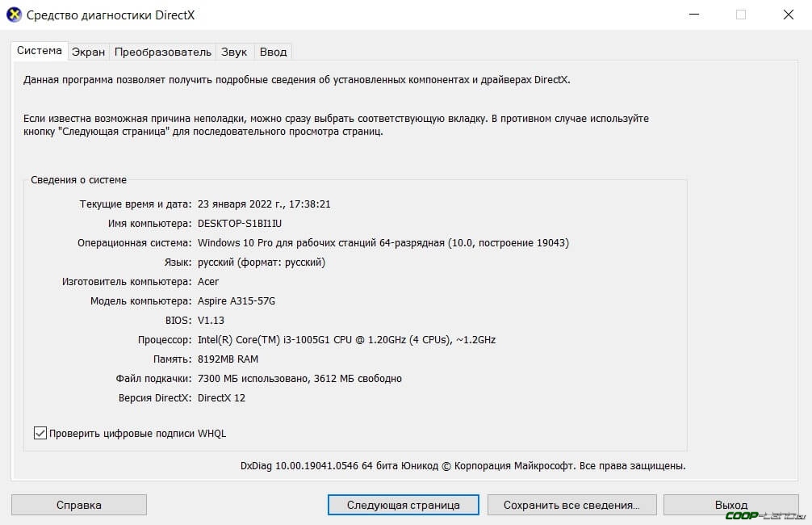Click the DirectX icon in the title bar

point(13,15)
